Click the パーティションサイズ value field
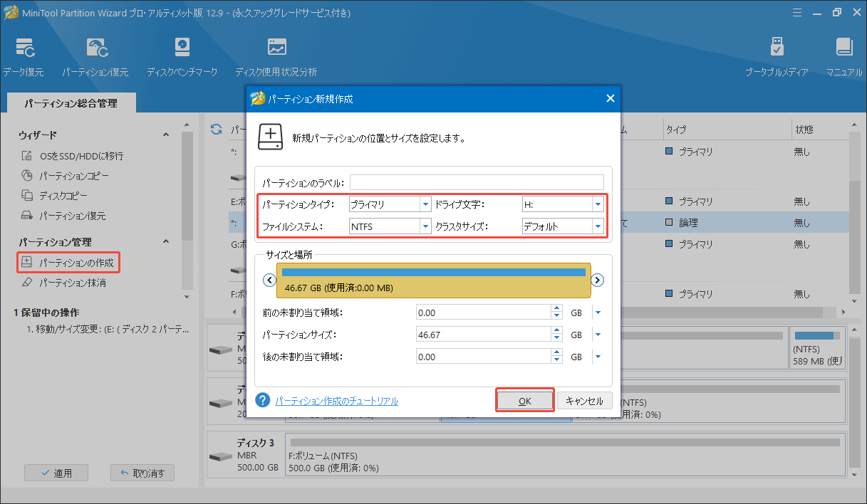Screen dimensions: 867x504 point(484,335)
